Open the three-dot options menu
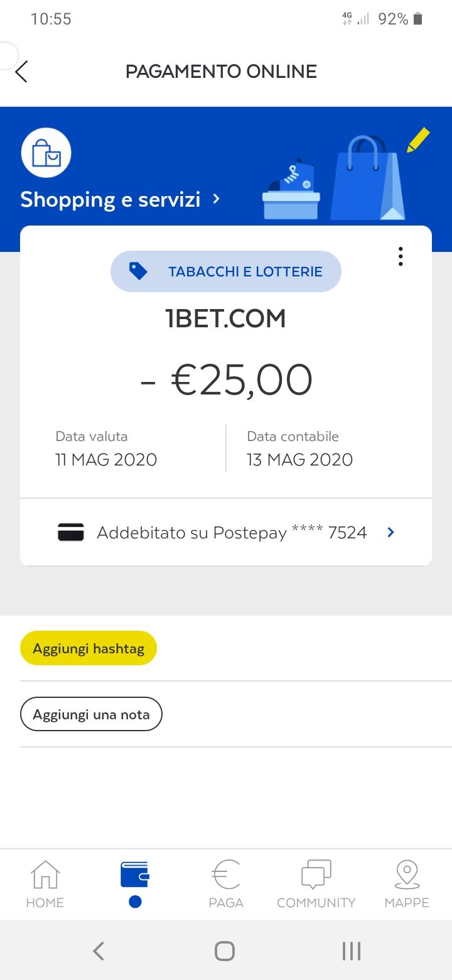 click(x=401, y=256)
